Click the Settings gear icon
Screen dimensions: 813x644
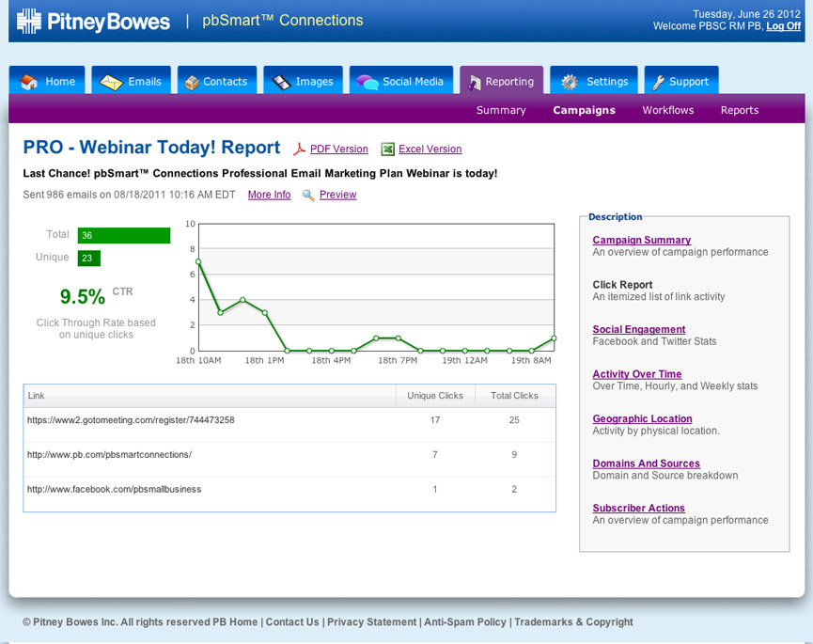tap(570, 82)
